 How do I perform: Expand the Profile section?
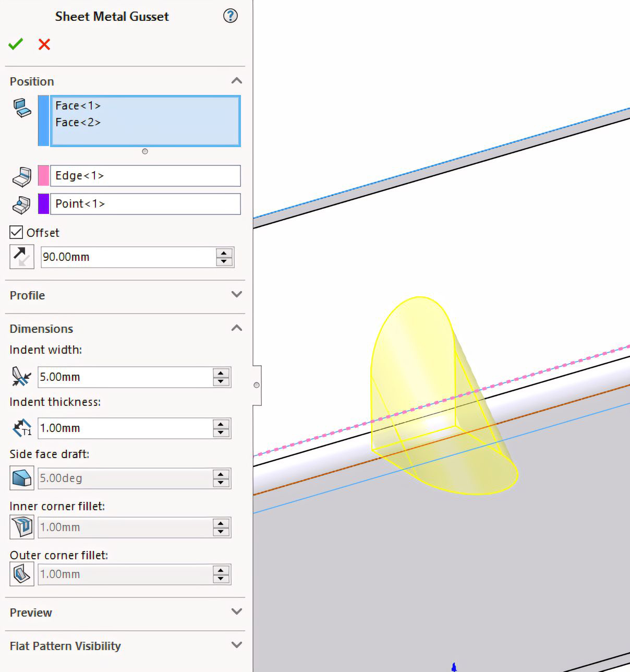pos(236,295)
